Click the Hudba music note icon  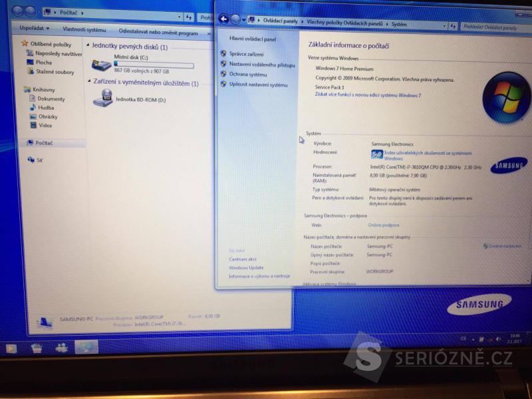(33, 107)
